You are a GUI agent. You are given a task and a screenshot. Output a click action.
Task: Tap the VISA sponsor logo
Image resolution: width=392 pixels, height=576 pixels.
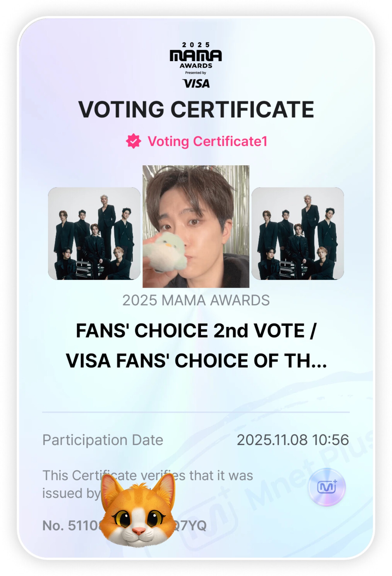(196, 83)
